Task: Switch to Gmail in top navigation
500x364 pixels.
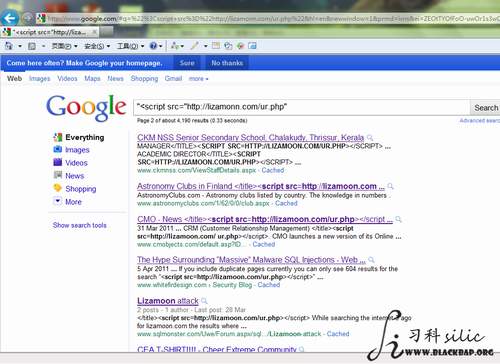Action: point(173,78)
